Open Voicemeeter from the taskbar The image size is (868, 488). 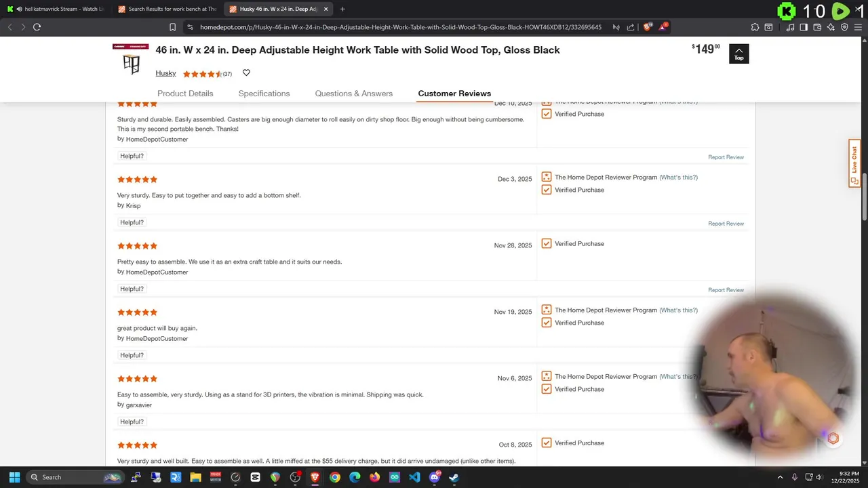(x=216, y=477)
